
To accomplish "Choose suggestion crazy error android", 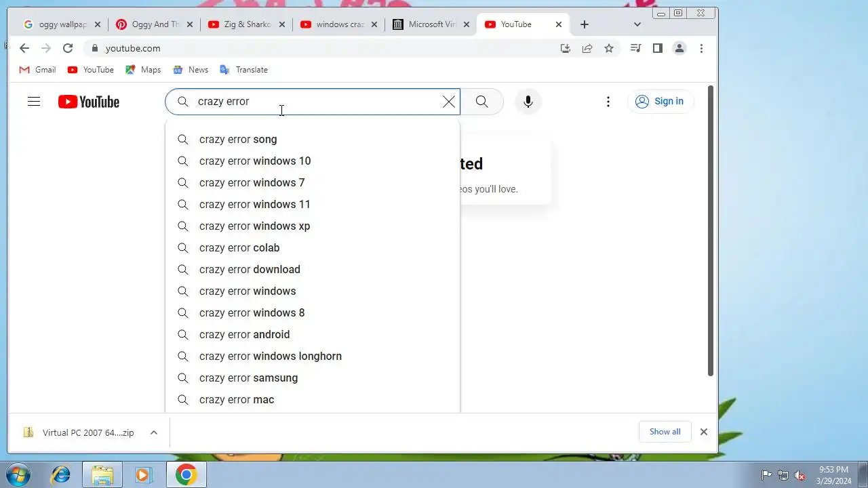I will [x=313, y=334].
